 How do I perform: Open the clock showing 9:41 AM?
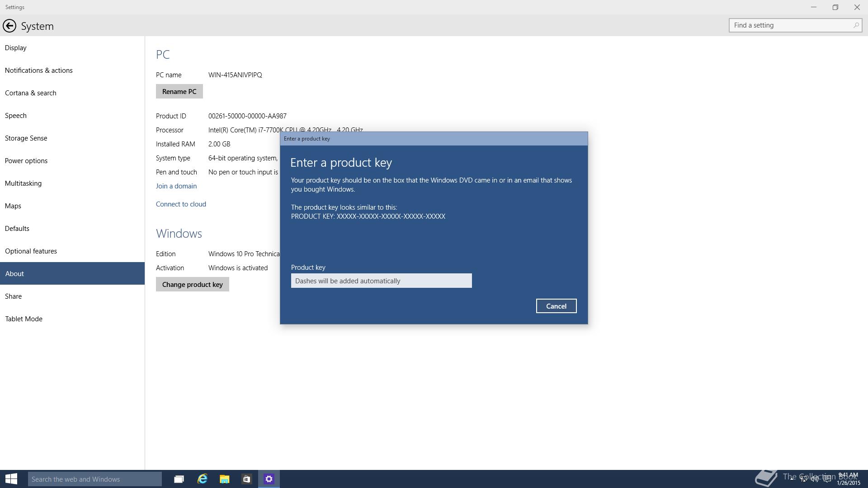point(848,479)
